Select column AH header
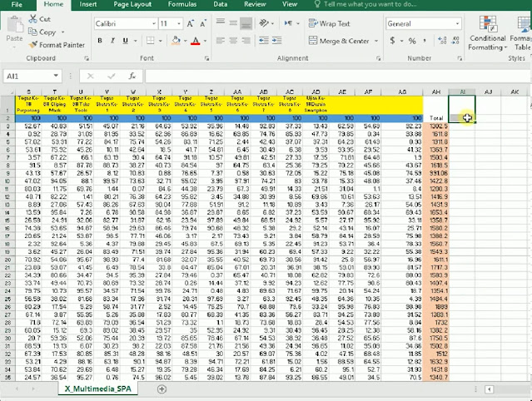The height and width of the screenshot is (401, 532). (436, 92)
